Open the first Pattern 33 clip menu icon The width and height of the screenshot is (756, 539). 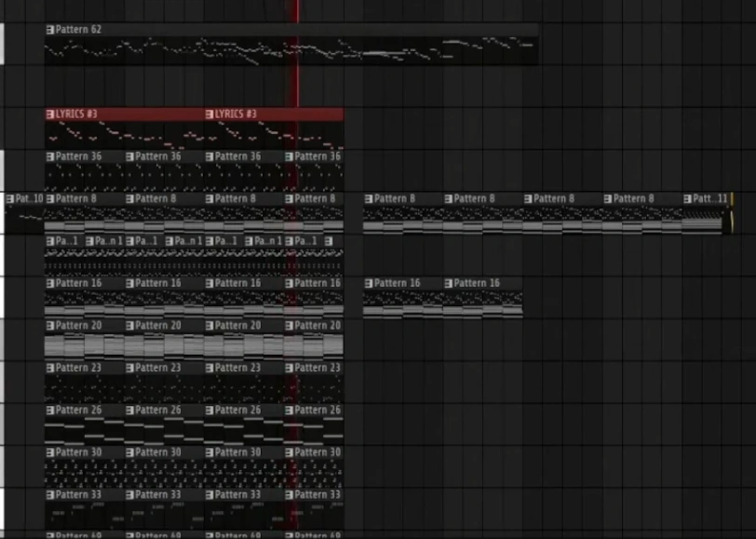(49, 495)
